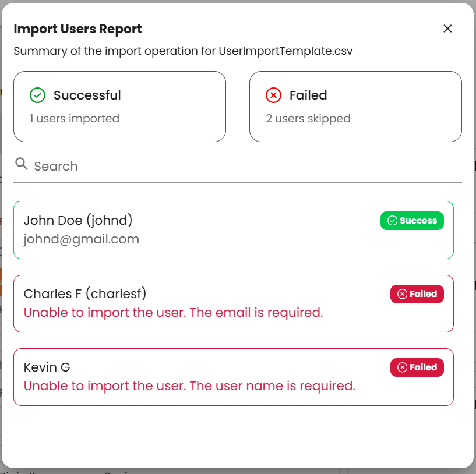Click the Import Users Report title

[77, 29]
